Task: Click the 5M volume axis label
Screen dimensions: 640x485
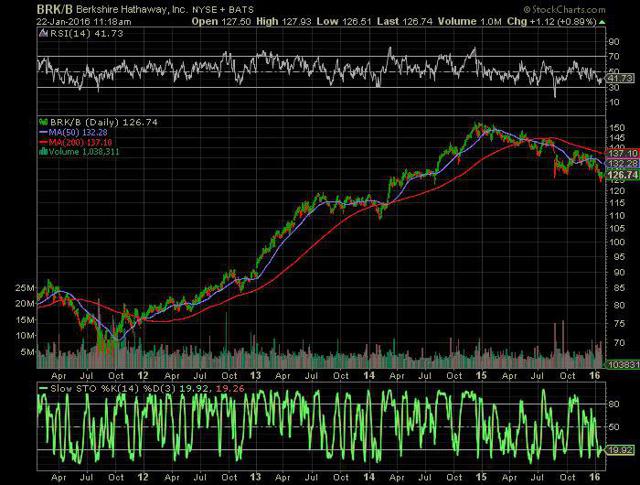Action: 27,352
